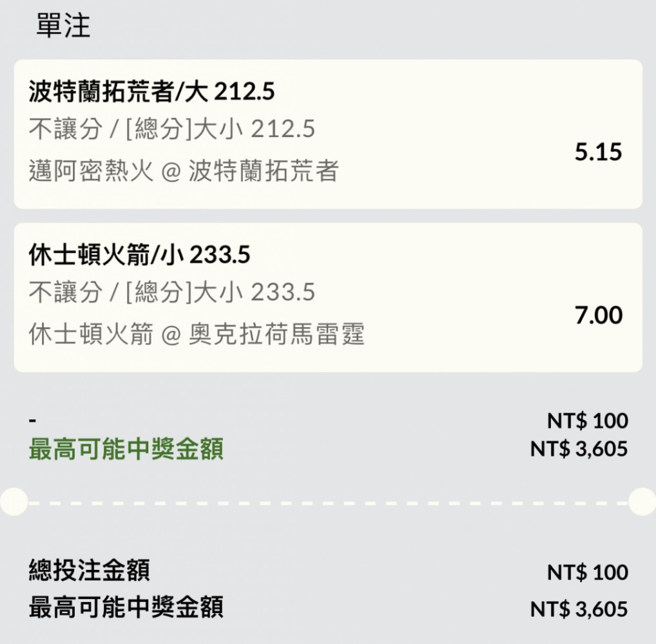This screenshot has height=644, width=656.
Task: Click the 單注 section header
Action: pos(63,26)
